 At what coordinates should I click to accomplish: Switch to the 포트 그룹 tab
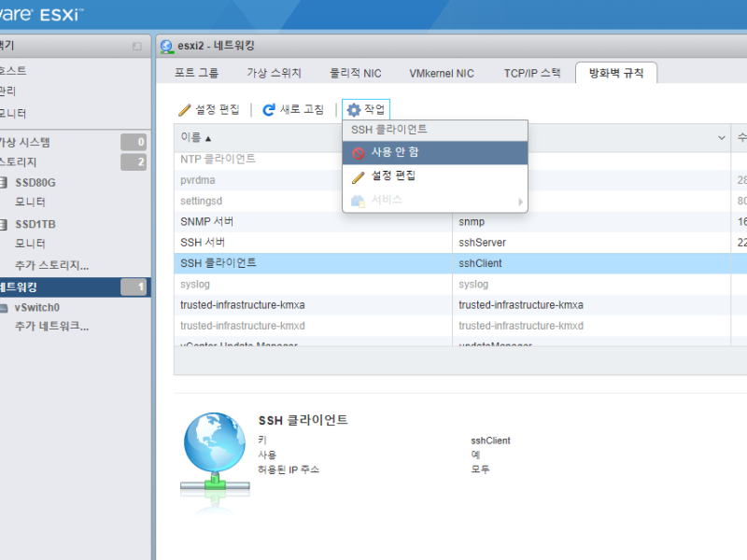[x=196, y=73]
